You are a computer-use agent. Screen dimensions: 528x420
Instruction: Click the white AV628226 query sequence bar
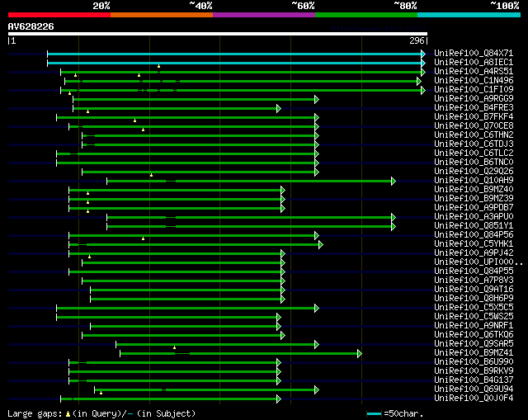218,34
